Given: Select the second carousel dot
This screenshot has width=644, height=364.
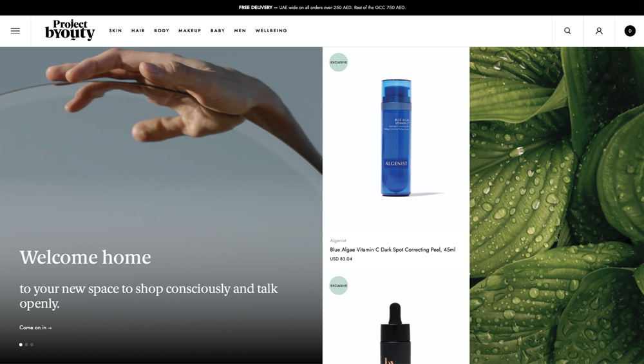Looking at the screenshot, I should coord(26,345).
